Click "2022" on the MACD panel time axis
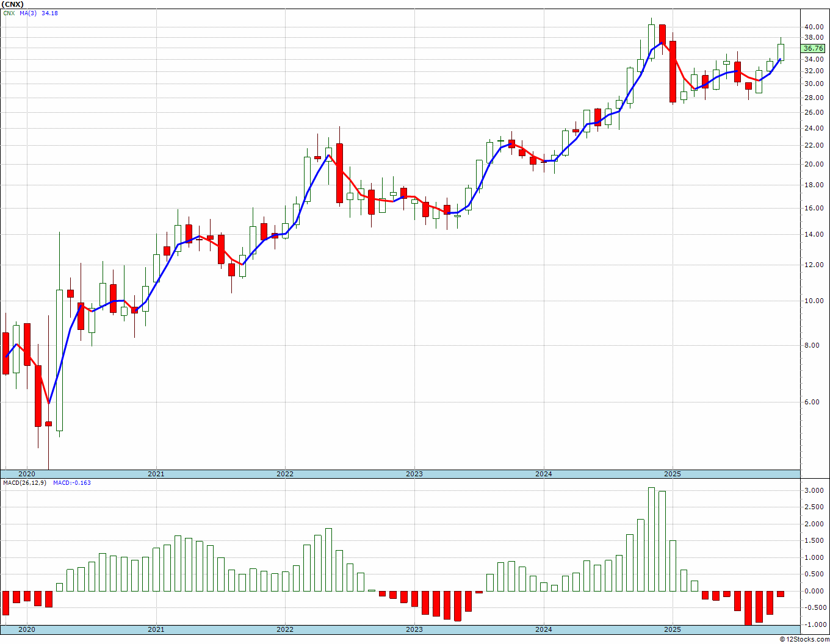Viewport: 830px width, 644px height. coord(285,629)
